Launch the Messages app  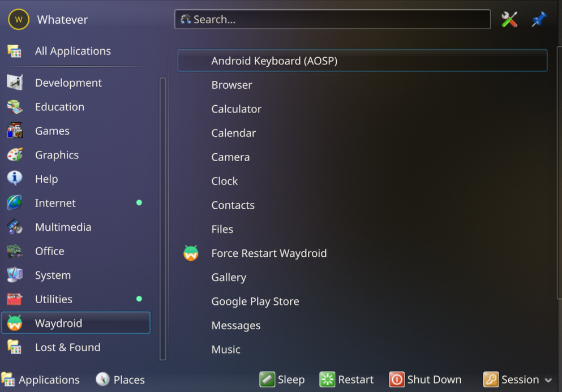coord(362,325)
